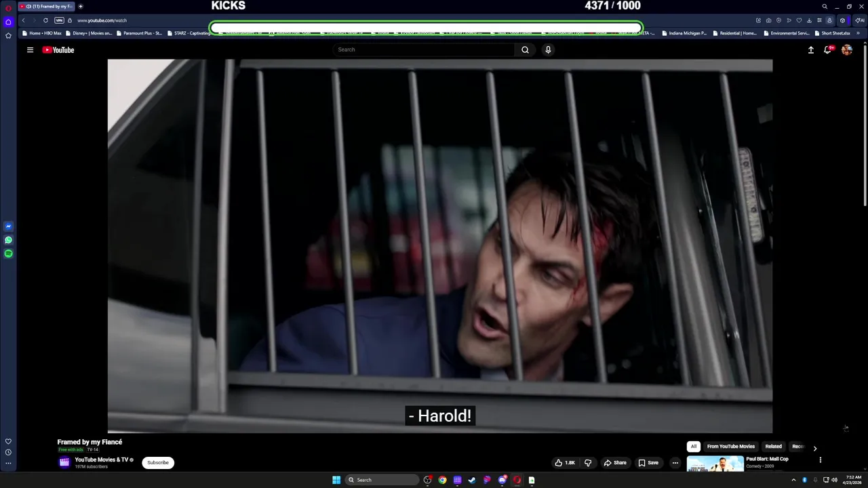Open the Paul Blart: Mall Cop options menu
This screenshot has width=868, height=488.
tap(820, 460)
